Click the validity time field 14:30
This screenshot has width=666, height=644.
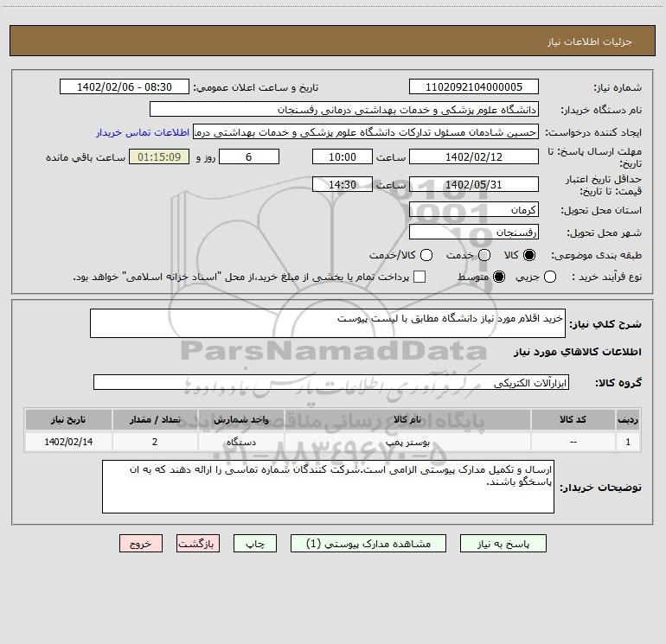coord(343,184)
